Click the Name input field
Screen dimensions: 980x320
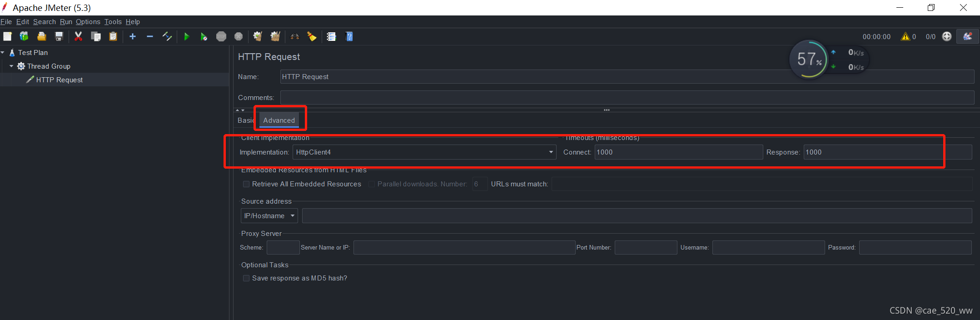click(x=627, y=77)
